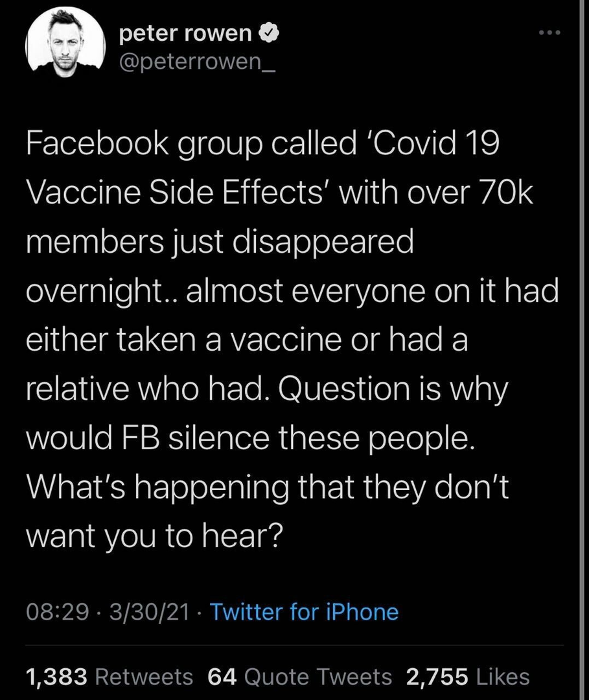Click the text 'members just disappeared'
The width and height of the screenshot is (589, 700).
pyautogui.click(x=219, y=242)
